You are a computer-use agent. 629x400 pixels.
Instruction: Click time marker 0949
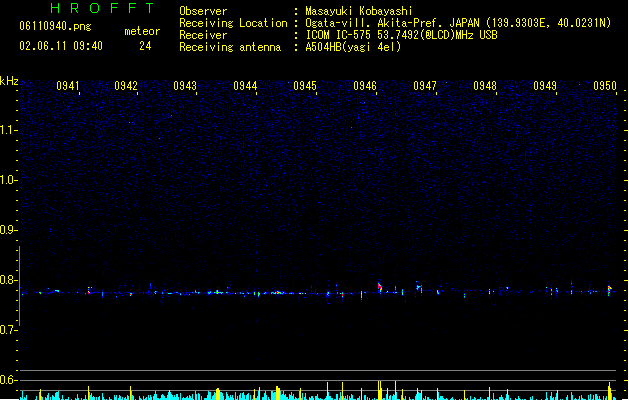point(545,86)
